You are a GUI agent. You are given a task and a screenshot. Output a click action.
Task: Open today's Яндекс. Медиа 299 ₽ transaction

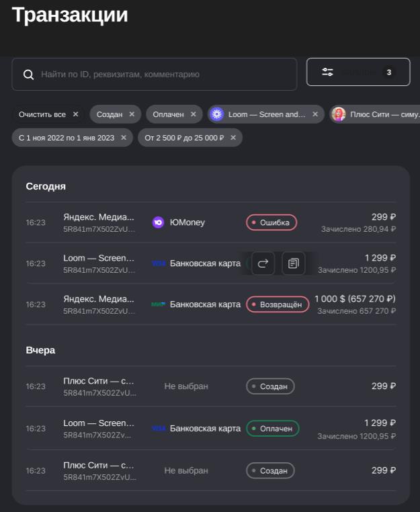tap(99, 222)
